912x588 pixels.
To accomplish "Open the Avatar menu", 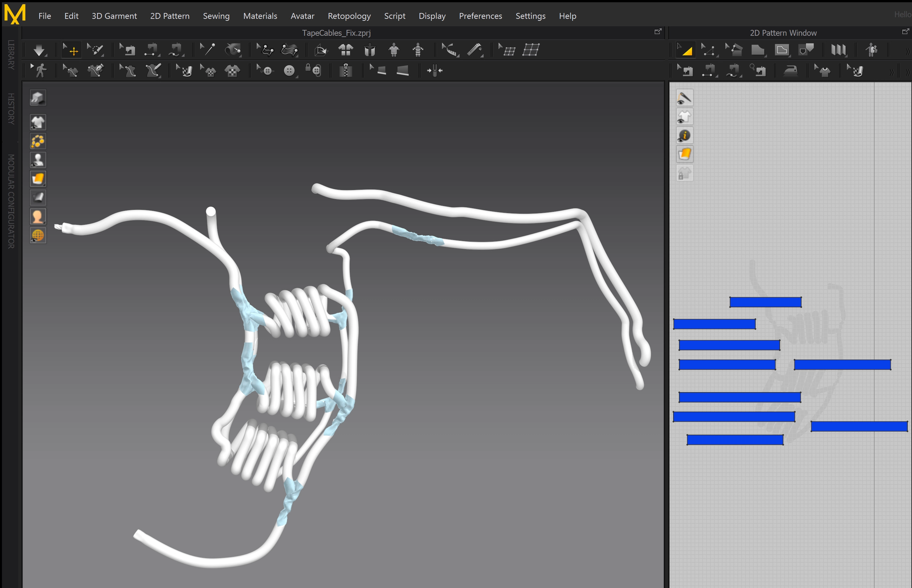I will coord(302,16).
